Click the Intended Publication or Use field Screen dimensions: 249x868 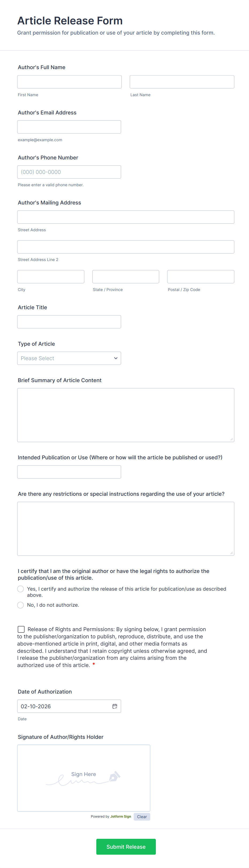[x=69, y=472]
